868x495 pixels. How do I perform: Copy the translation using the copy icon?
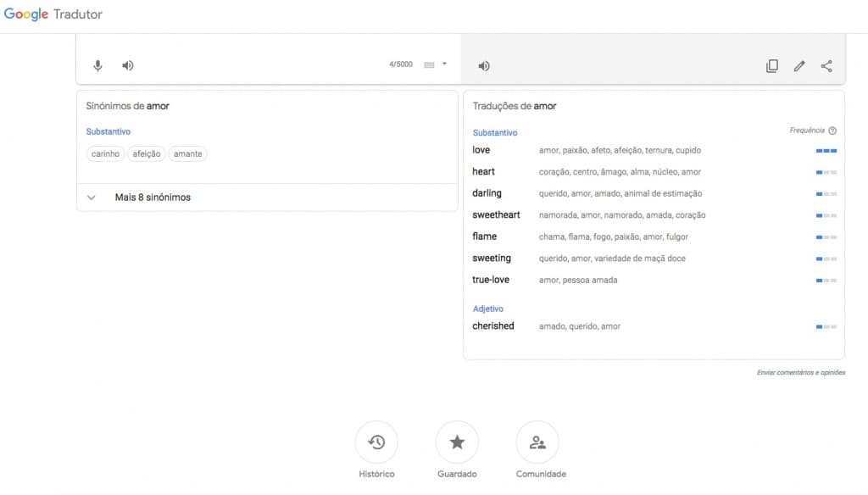[x=771, y=65]
